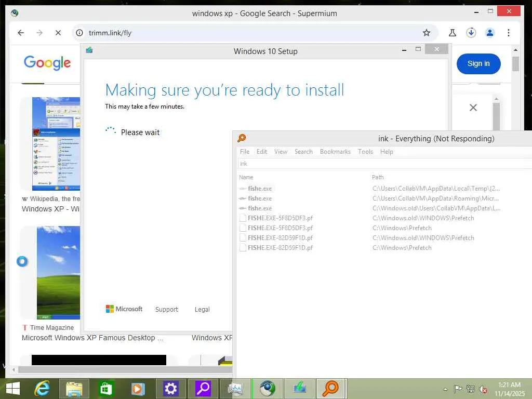Viewport: 532px width, 399px height.
Task: Open File Explorer from the taskbar
Action: tap(74, 389)
